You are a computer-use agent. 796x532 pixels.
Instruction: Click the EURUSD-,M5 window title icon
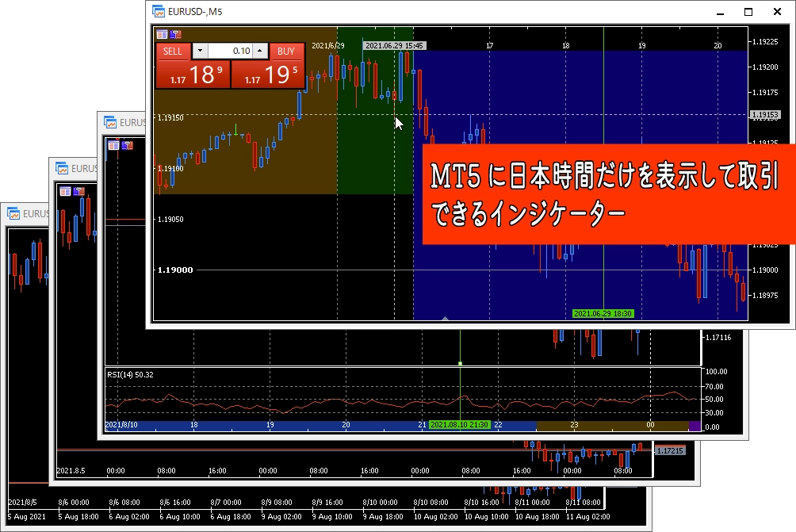[x=159, y=11]
